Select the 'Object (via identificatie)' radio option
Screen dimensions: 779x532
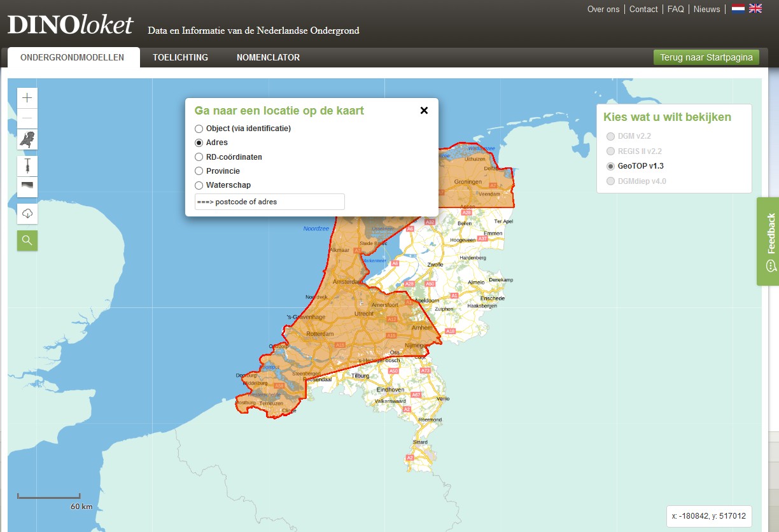[199, 129]
